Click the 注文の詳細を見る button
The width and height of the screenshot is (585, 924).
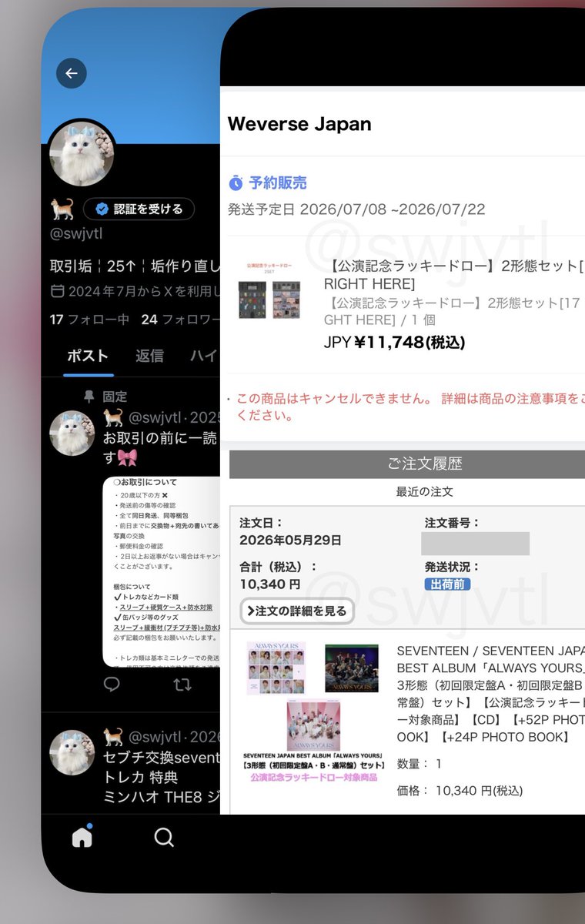(x=297, y=611)
